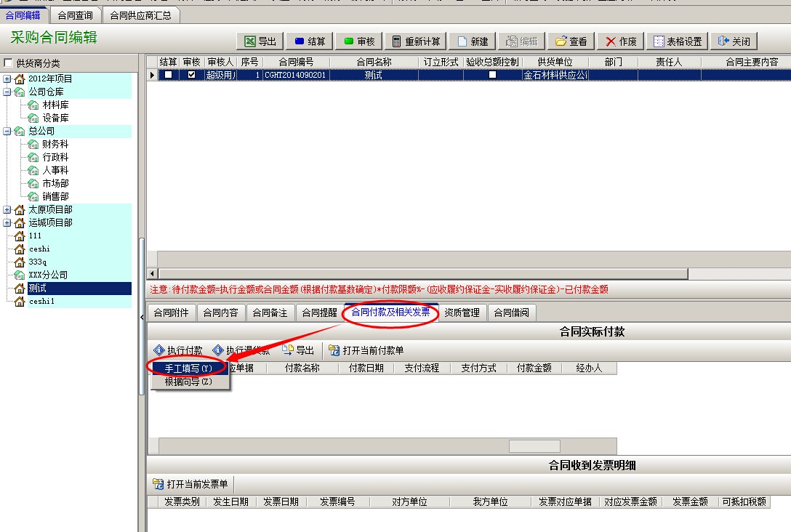Click the 导出 export icon in top toolbar
Image resolution: width=791 pixels, height=532 pixels.
point(250,41)
